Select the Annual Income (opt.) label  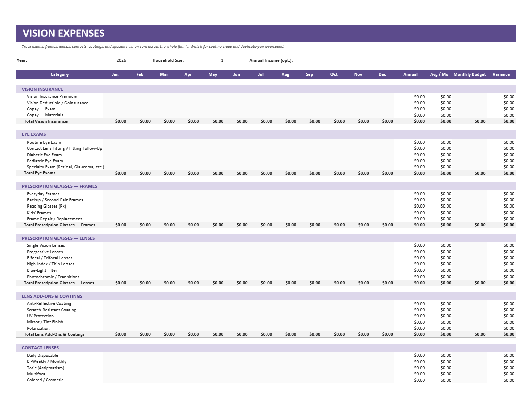click(x=271, y=60)
